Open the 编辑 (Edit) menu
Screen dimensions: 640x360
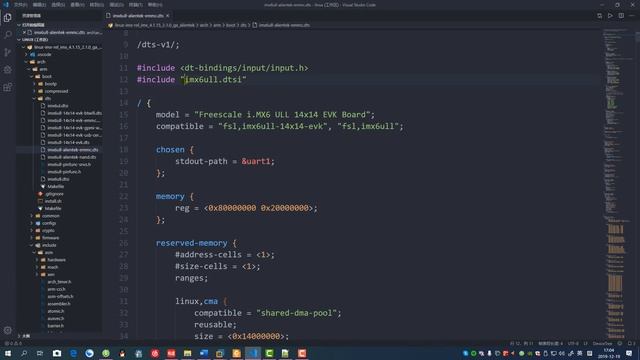[39, 5]
